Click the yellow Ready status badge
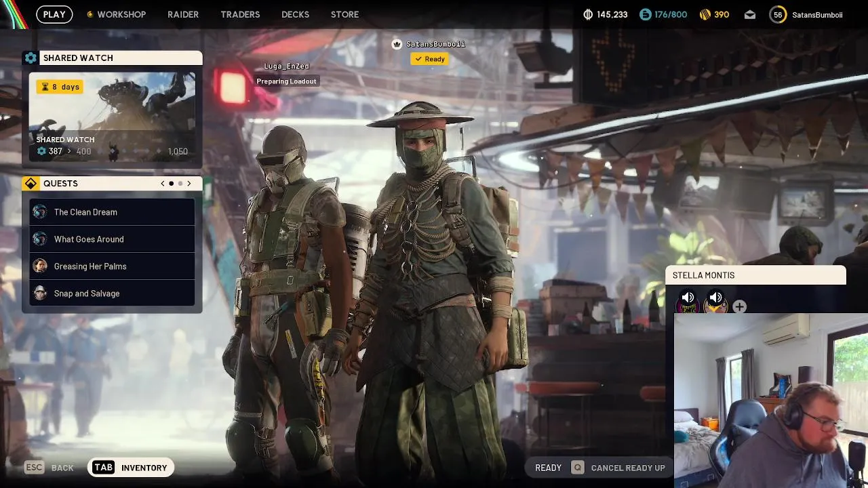 pyautogui.click(x=430, y=59)
